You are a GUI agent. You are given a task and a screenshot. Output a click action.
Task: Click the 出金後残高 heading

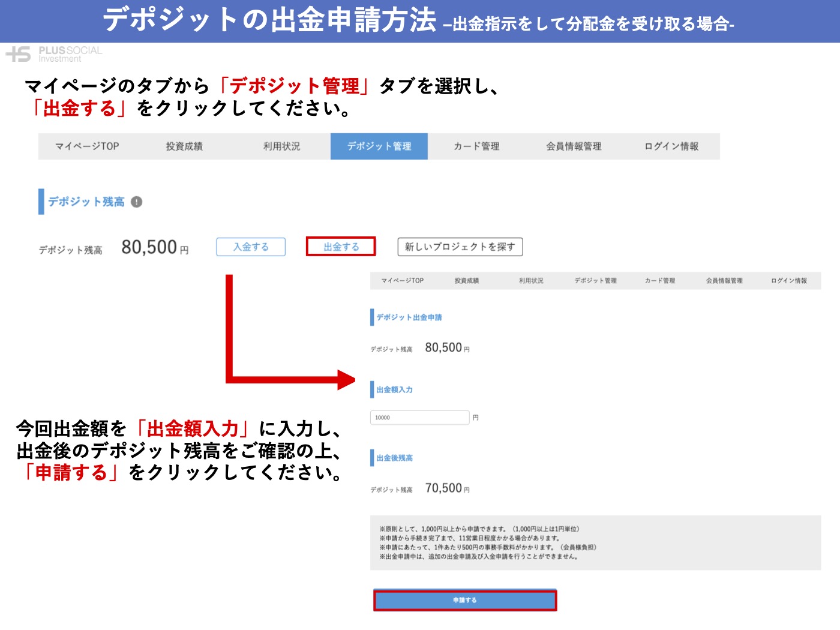point(395,458)
